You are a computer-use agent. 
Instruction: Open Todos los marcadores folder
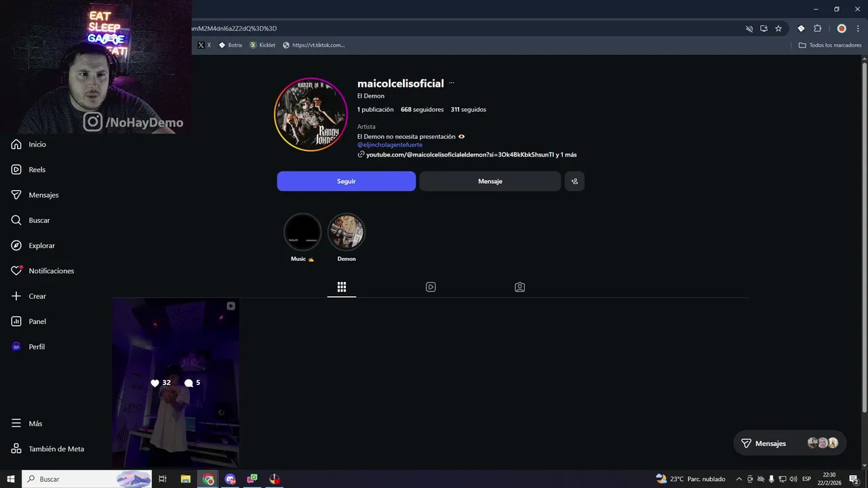coord(830,45)
